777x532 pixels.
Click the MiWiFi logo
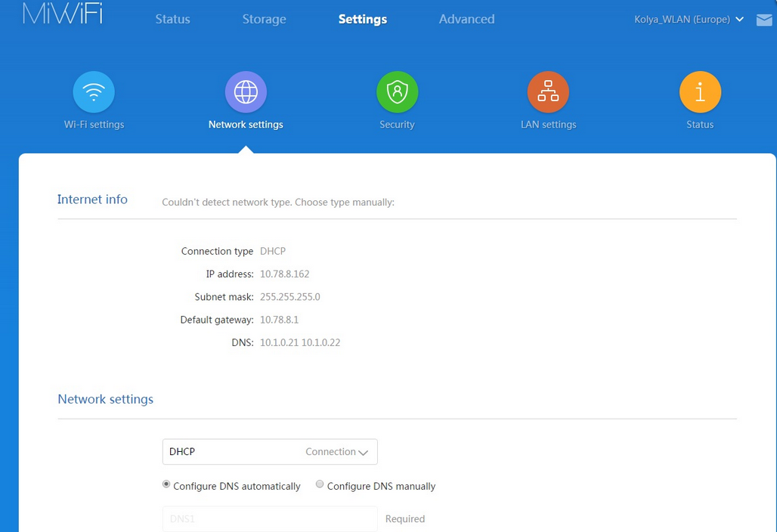click(63, 15)
